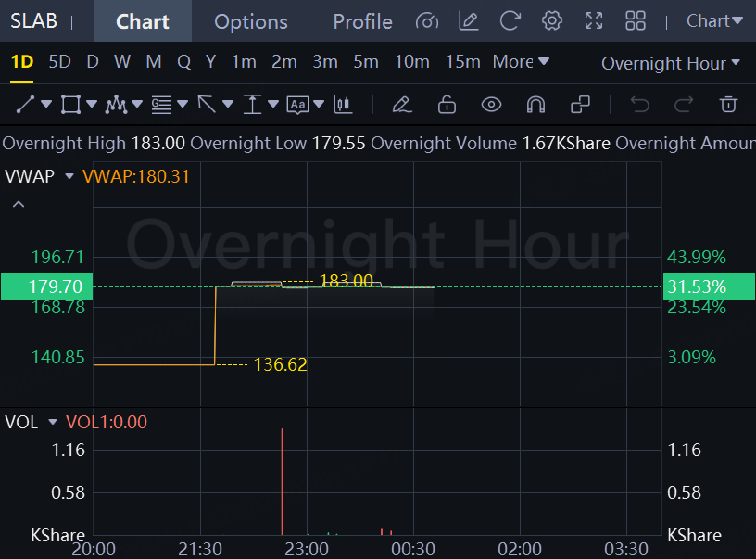Open the multi-chart grid layout icon
Image resolution: width=756 pixels, height=559 pixels.
coord(635,21)
